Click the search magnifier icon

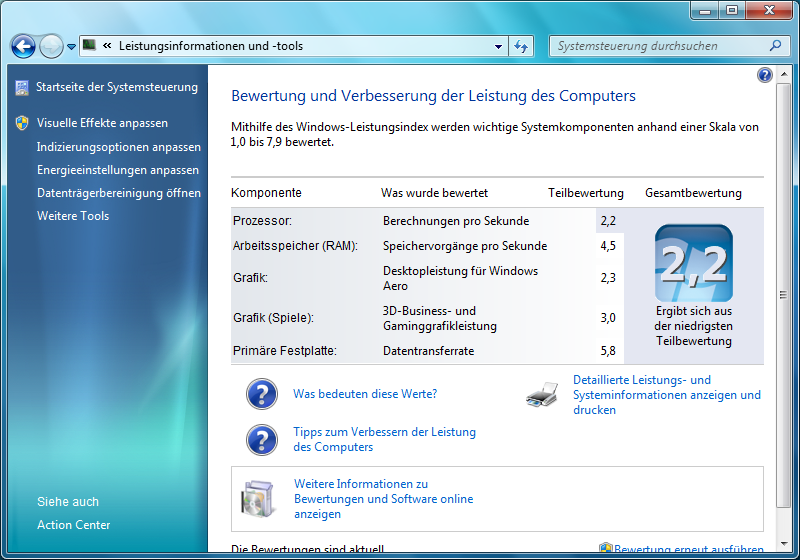pos(776,45)
